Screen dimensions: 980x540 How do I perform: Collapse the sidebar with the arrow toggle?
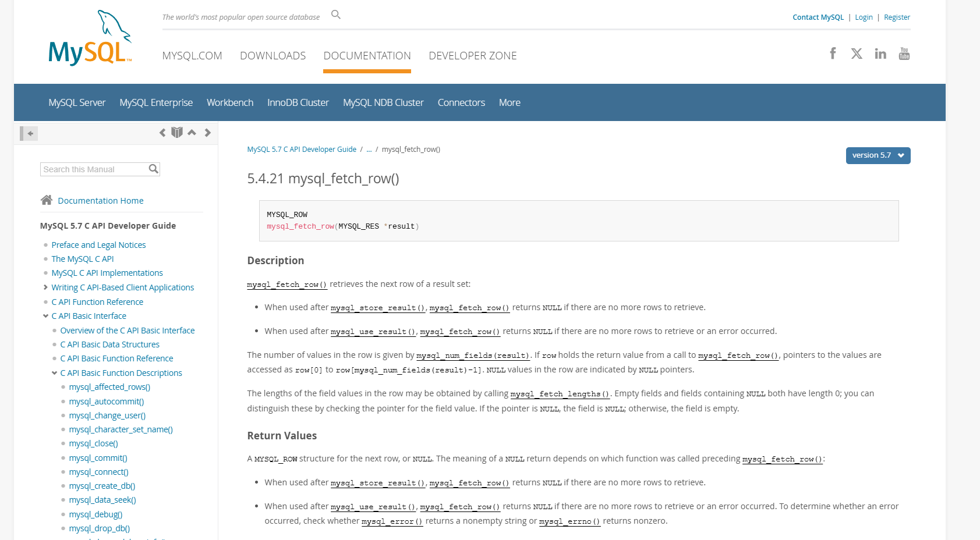pos(29,133)
